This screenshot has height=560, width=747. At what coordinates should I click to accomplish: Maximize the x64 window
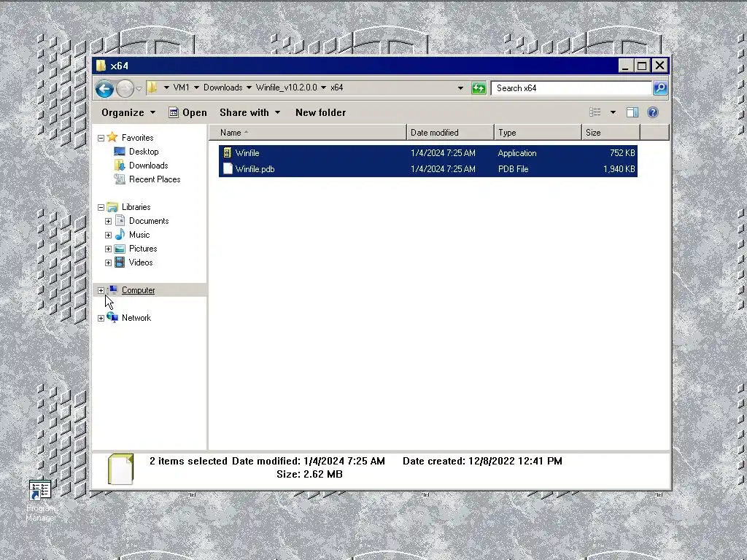[642, 66]
